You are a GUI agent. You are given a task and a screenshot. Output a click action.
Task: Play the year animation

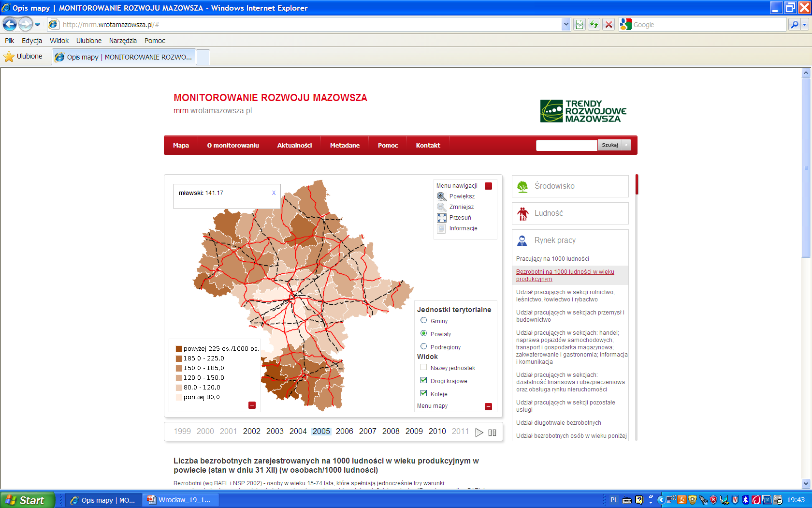[x=479, y=432]
